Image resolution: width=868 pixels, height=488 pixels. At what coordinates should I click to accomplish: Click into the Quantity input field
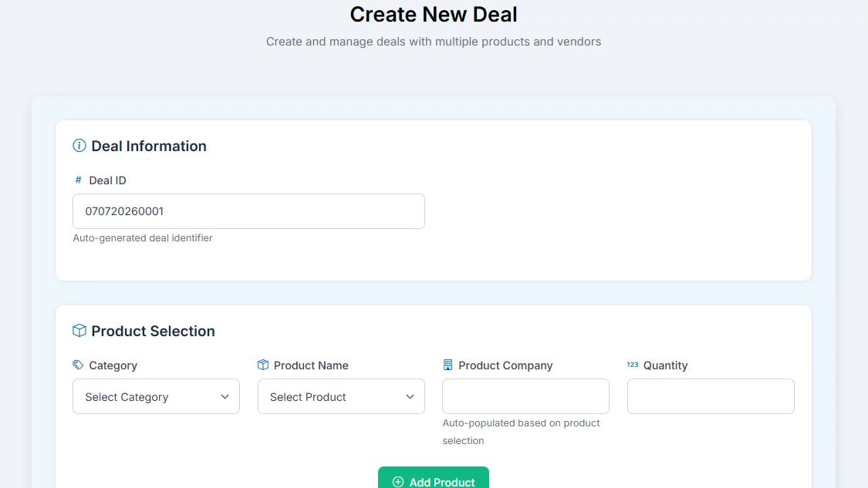point(711,396)
